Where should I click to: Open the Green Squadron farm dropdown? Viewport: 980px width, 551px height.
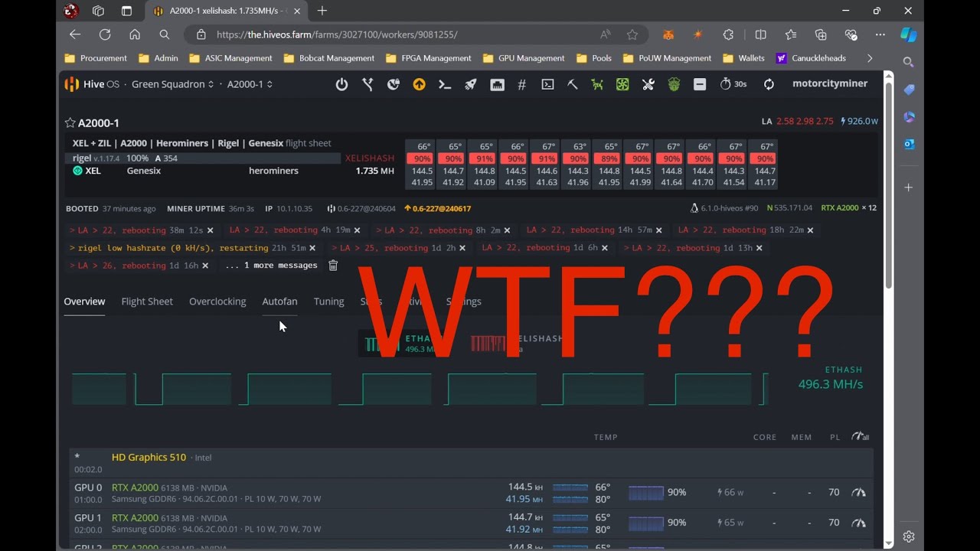pos(172,84)
